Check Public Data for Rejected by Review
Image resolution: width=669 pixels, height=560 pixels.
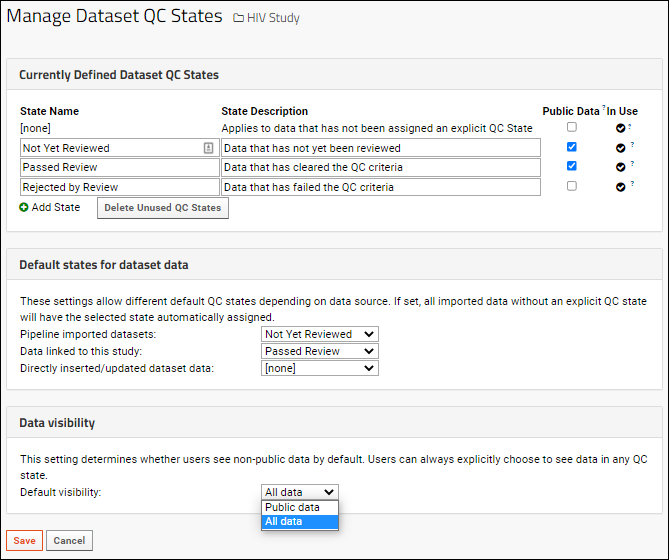coord(572,186)
